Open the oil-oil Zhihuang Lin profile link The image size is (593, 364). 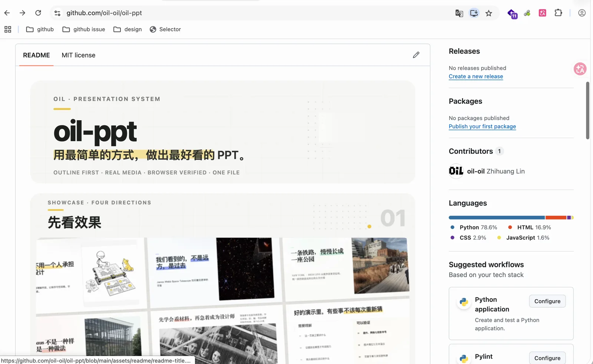[x=496, y=171]
